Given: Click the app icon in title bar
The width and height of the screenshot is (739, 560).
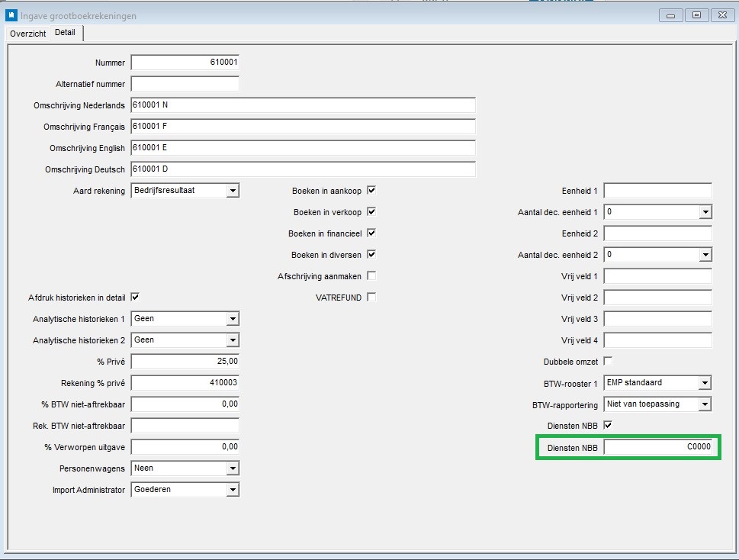Looking at the screenshot, I should [11, 15].
